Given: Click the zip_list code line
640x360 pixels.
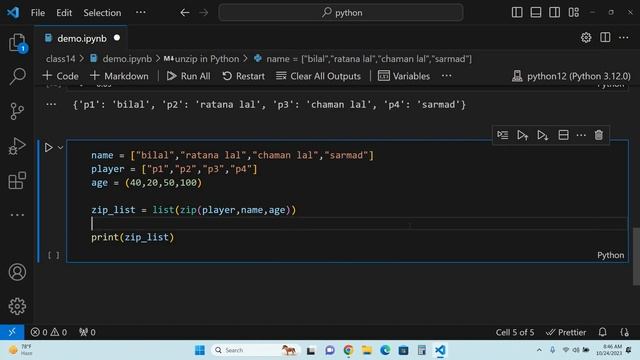Looking at the screenshot, I should (193, 210).
